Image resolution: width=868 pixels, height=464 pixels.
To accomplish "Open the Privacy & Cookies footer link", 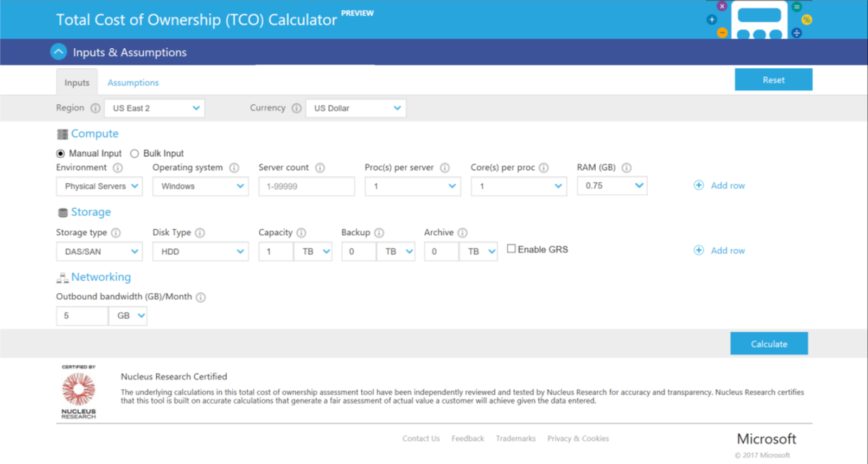I will pyautogui.click(x=578, y=439).
